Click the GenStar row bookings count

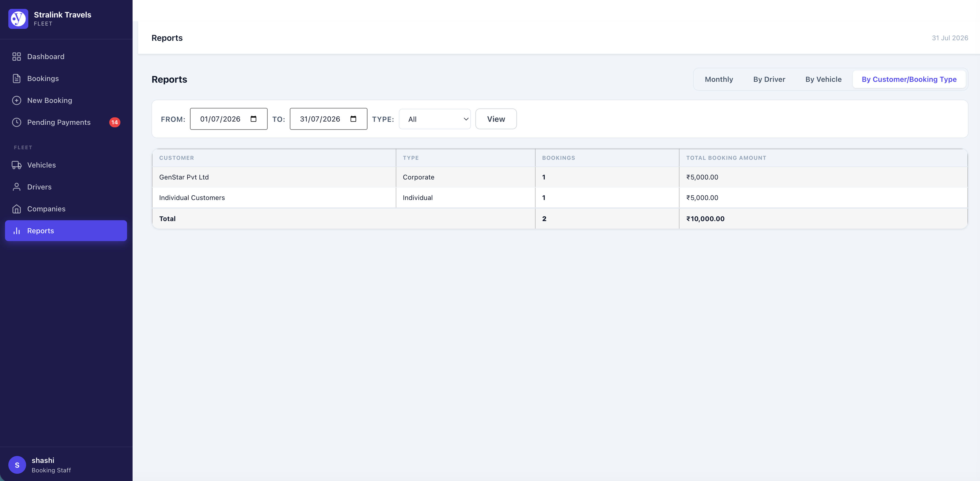544,177
